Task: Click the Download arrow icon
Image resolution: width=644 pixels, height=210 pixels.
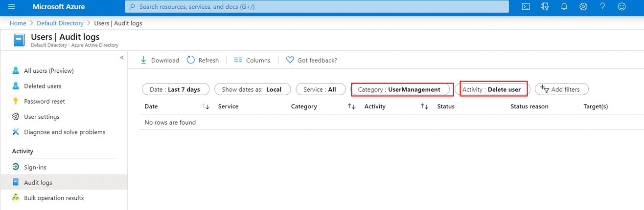Action: click(x=144, y=60)
